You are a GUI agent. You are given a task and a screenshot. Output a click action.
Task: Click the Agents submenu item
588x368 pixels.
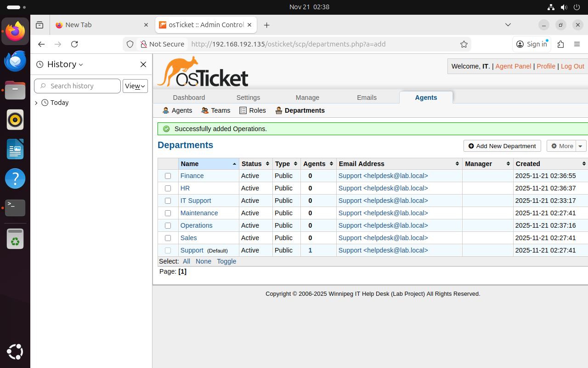click(177, 110)
